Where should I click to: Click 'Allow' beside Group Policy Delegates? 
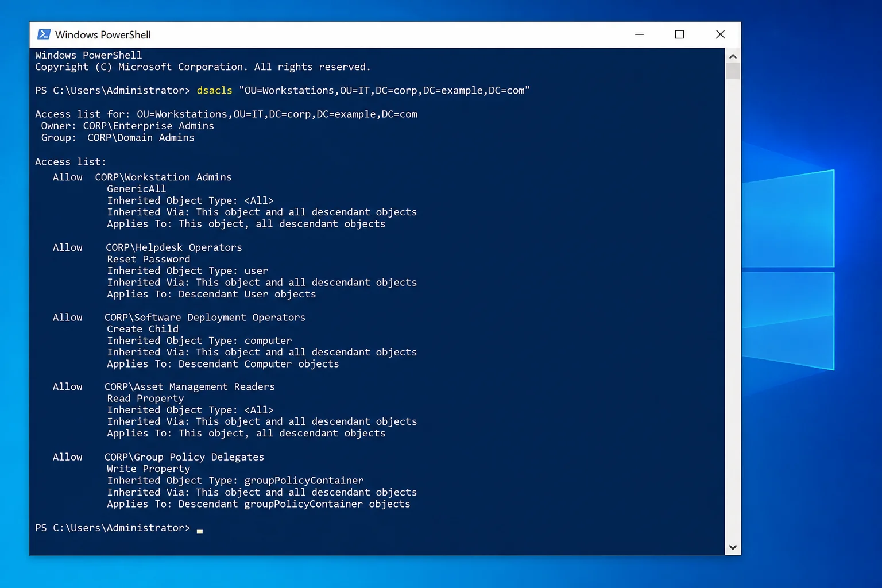[68, 457]
